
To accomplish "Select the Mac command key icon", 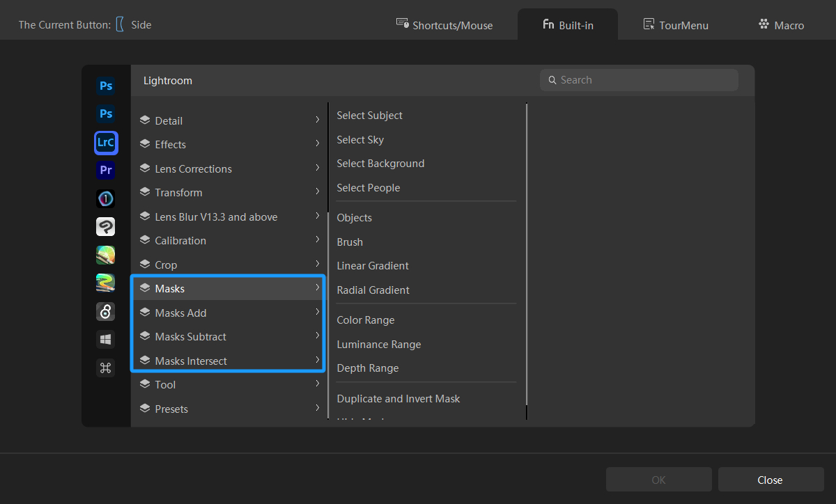I will click(106, 368).
